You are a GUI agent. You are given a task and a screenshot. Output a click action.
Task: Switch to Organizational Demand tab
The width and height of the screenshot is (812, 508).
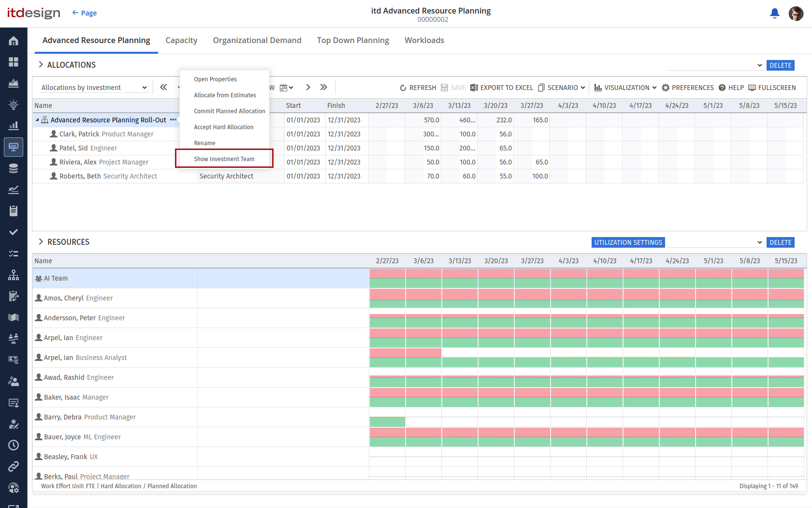pyautogui.click(x=257, y=40)
